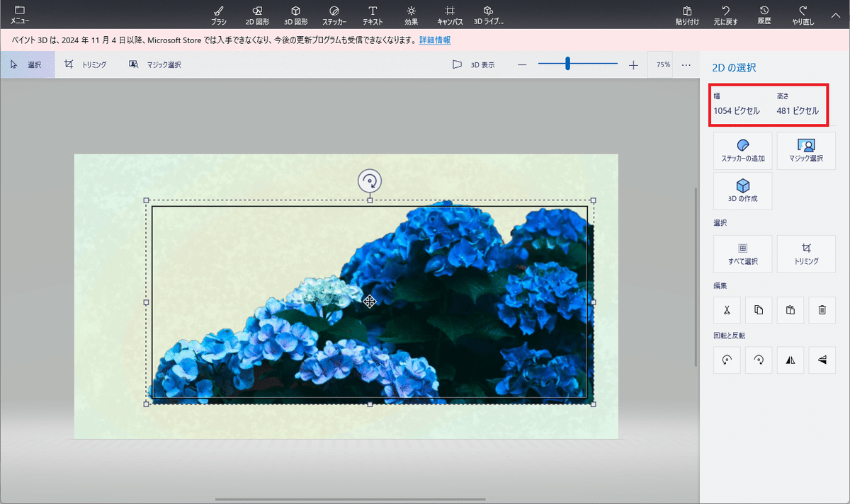Click ステッカーの追加 in the side panel

pos(742,151)
